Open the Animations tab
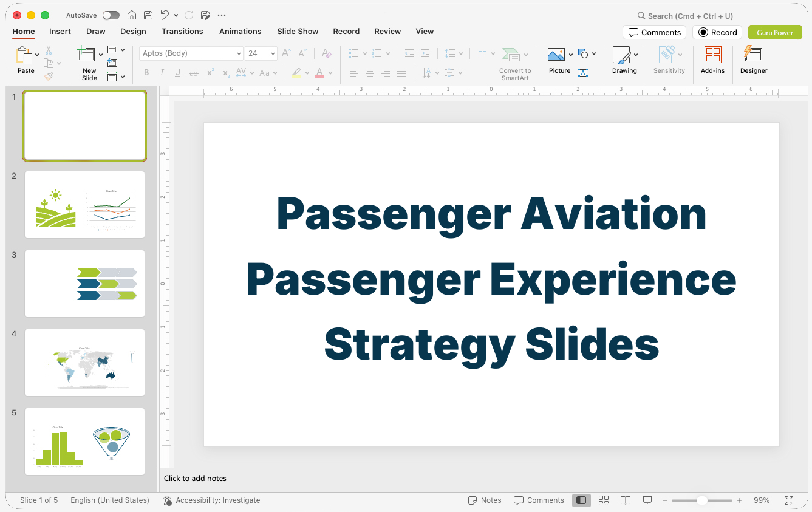Image resolution: width=812 pixels, height=512 pixels. pyautogui.click(x=240, y=31)
